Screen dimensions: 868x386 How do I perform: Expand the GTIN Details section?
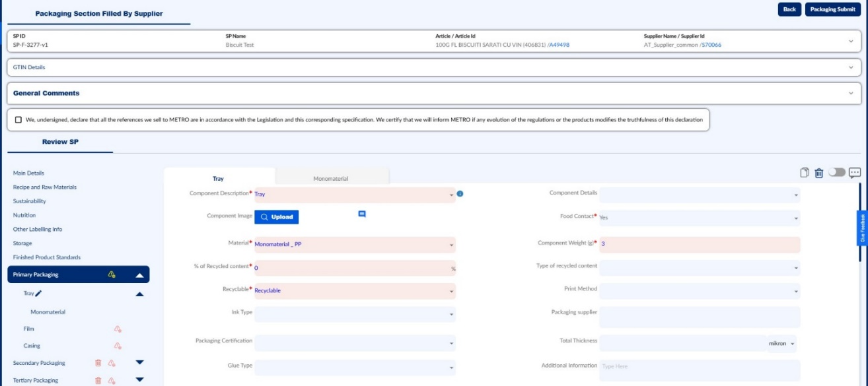pyautogui.click(x=434, y=67)
